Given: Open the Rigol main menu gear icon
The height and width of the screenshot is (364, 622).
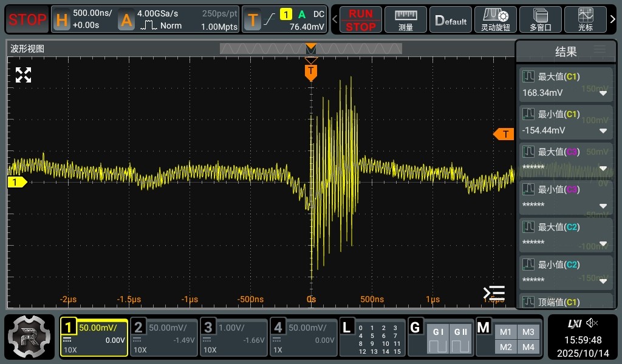Looking at the screenshot, I should point(30,337).
